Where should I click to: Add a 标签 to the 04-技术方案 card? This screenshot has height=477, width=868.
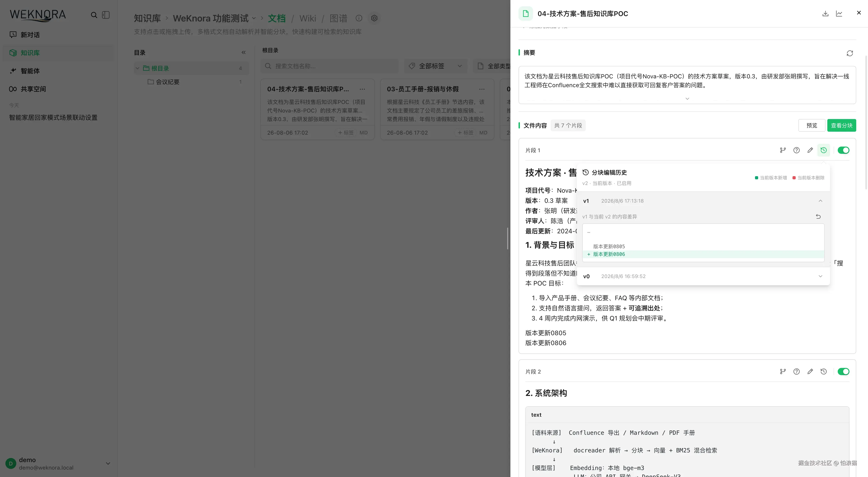[346, 133]
